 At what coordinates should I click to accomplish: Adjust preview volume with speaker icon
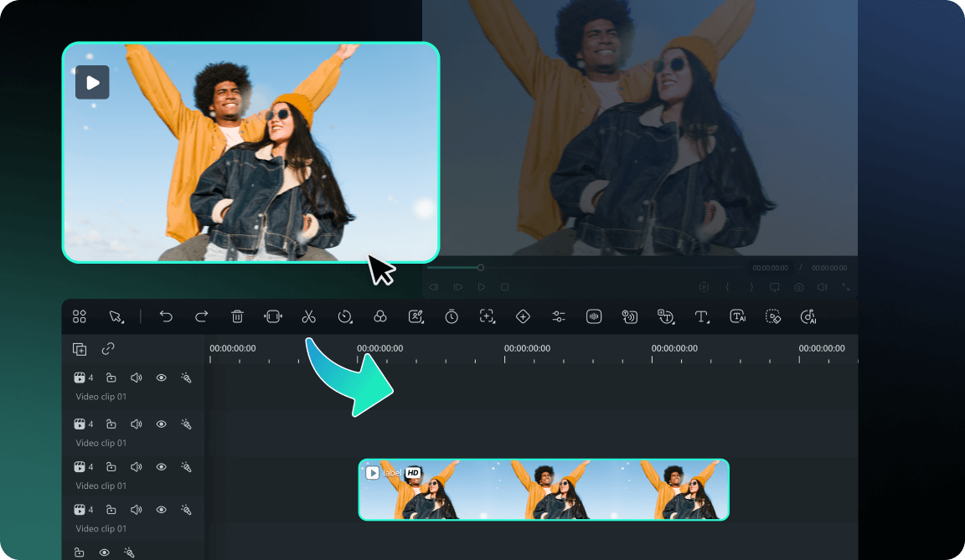click(823, 287)
